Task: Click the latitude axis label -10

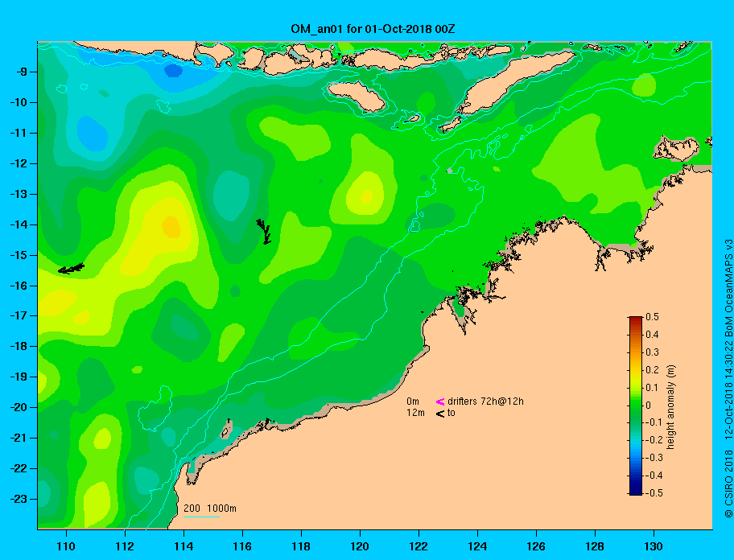Action: click(x=19, y=102)
